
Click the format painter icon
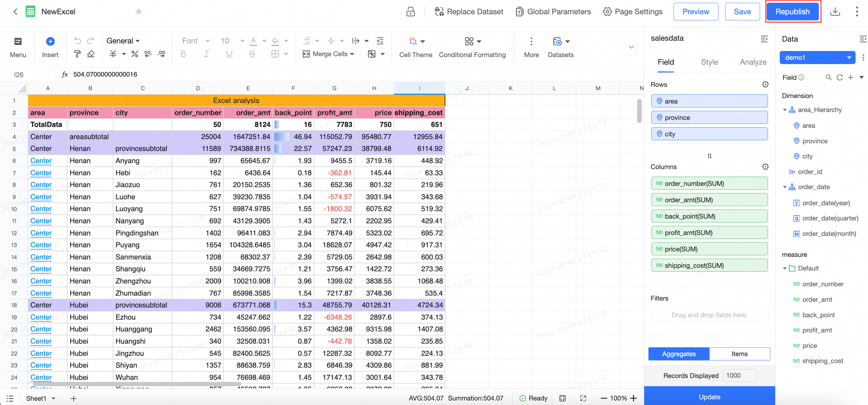click(x=78, y=54)
